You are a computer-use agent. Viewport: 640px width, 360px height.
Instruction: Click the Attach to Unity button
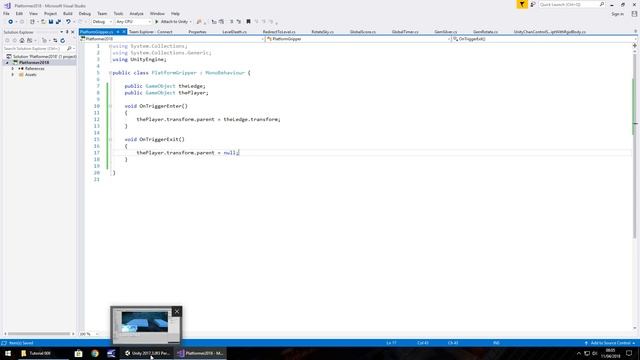173,22
